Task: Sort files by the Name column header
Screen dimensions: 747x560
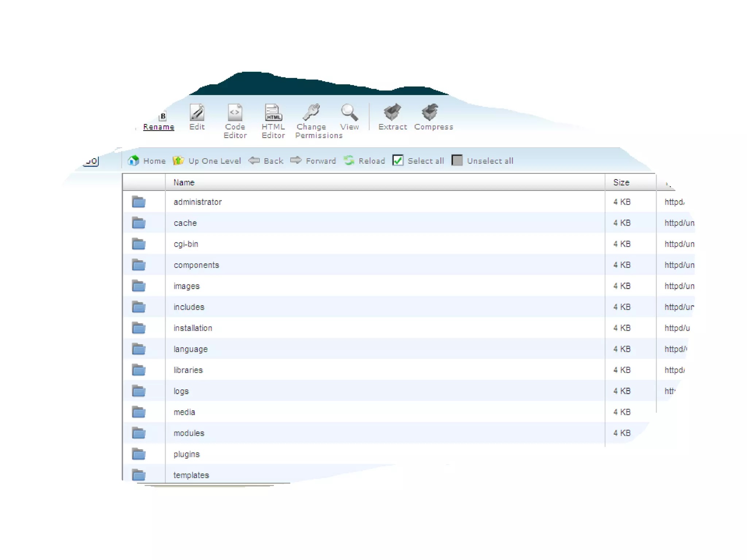Action: [184, 182]
